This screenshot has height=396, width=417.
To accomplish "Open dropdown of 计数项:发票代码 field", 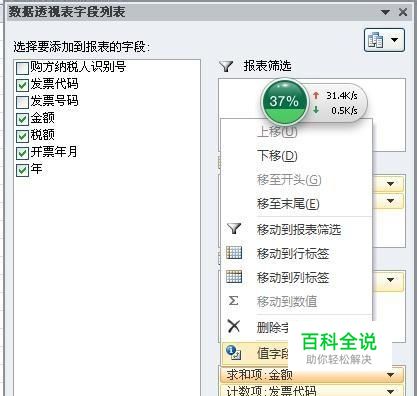I will (x=390, y=391).
